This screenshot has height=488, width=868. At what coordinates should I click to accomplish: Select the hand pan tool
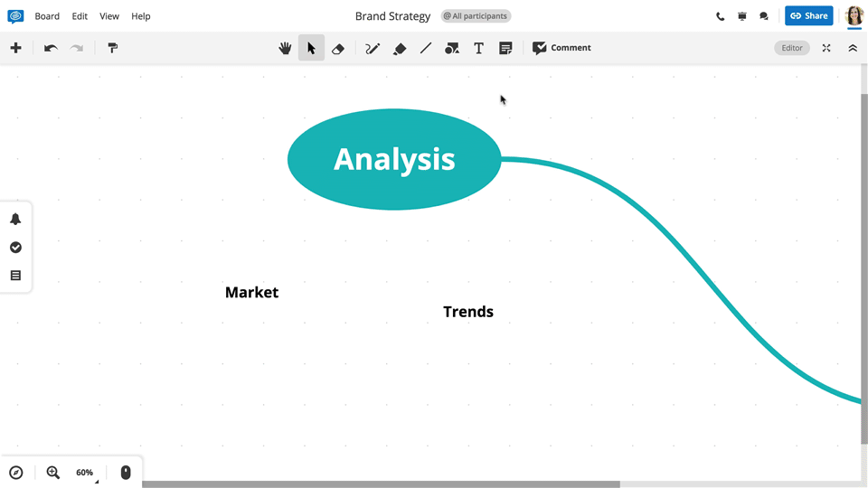coord(285,48)
